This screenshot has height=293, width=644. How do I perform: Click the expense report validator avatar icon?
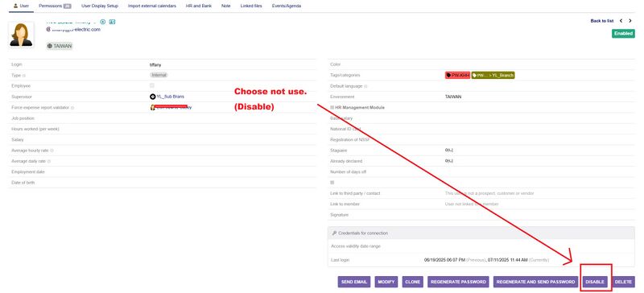pos(153,107)
